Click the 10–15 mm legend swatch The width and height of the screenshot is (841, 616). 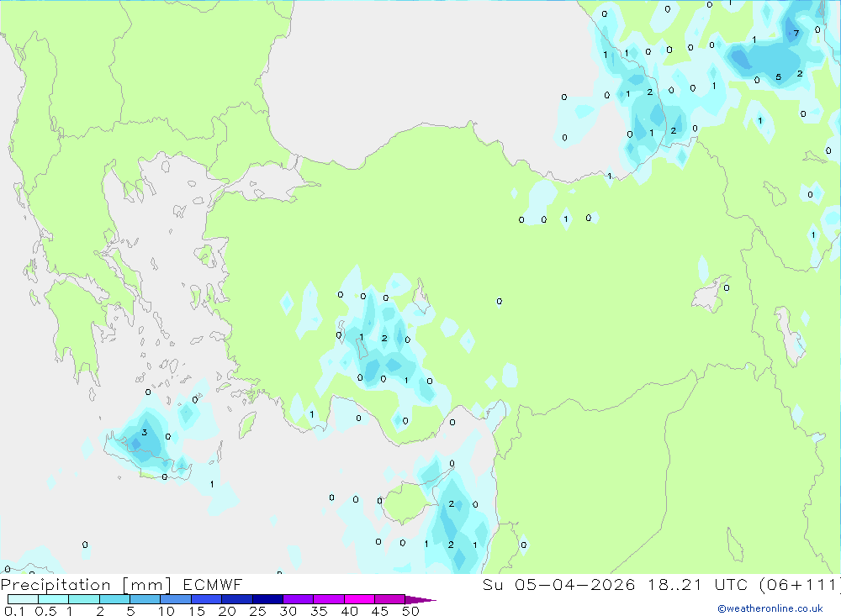click(176, 599)
